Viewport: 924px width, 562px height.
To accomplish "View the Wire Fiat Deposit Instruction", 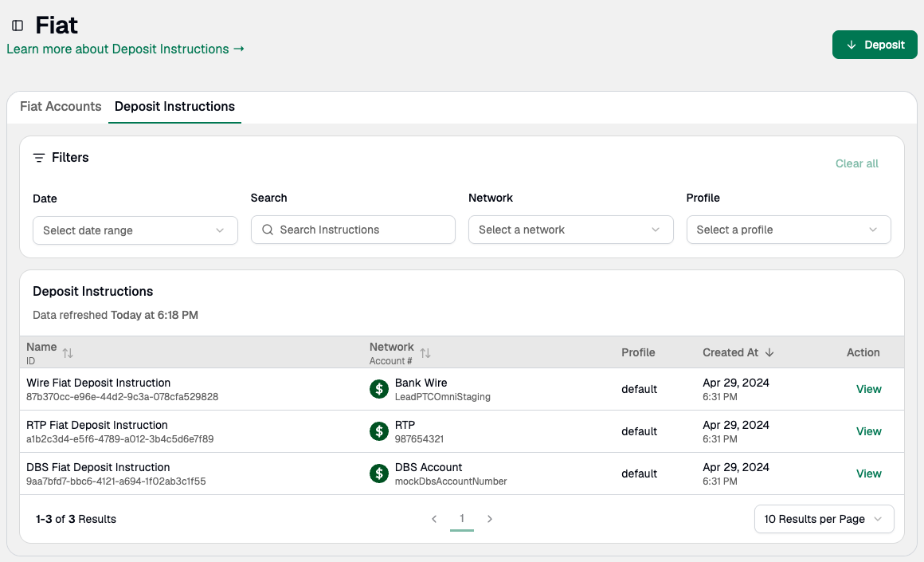I will pyautogui.click(x=868, y=389).
